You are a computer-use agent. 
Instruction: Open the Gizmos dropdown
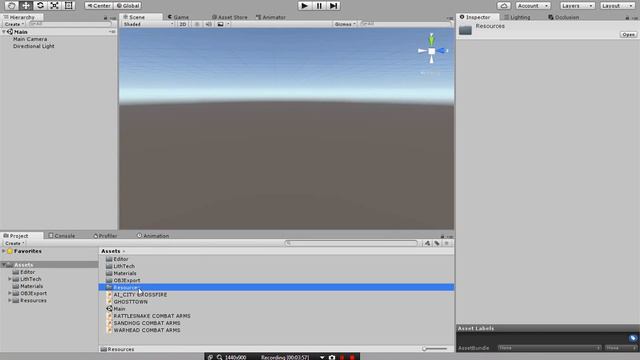click(x=345, y=24)
